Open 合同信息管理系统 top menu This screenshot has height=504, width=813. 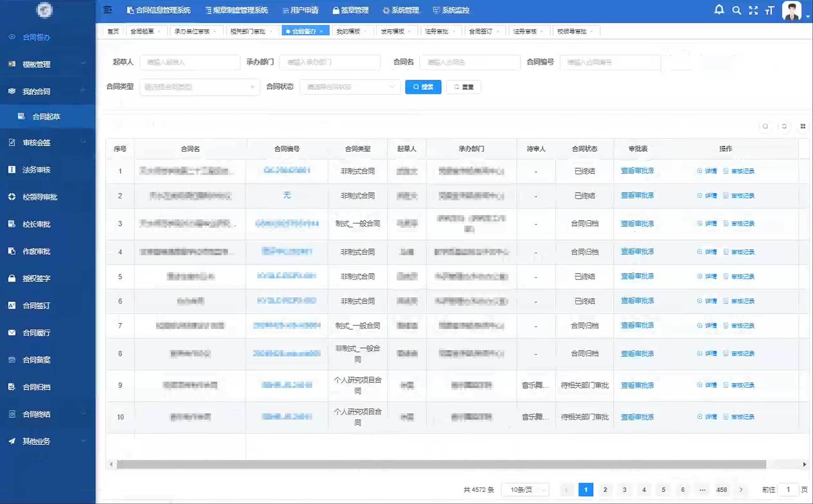click(159, 10)
